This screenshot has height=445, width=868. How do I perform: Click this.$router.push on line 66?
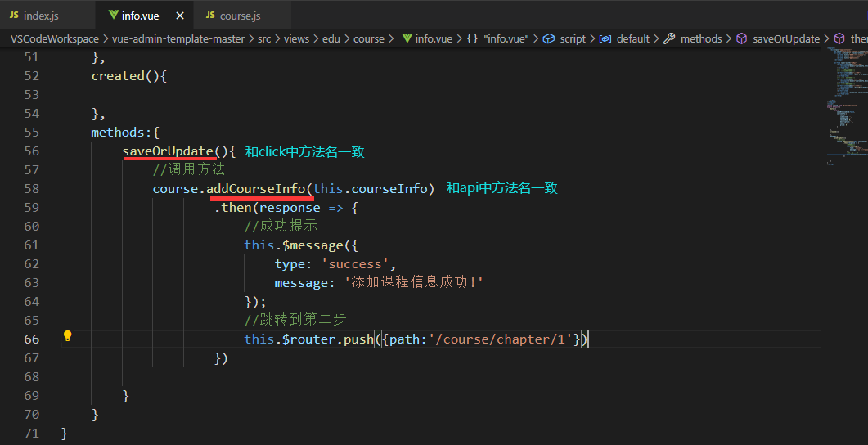tap(309, 339)
